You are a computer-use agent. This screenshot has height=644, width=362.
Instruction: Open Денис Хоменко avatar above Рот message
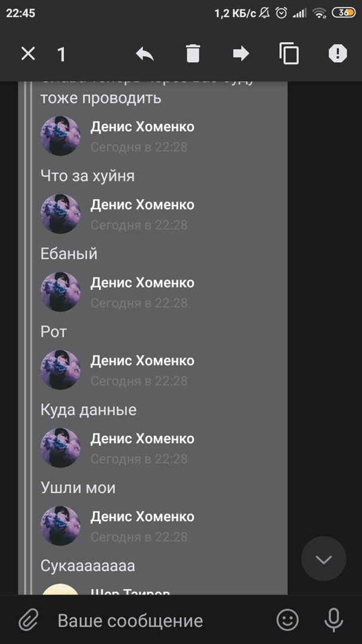tap(60, 292)
